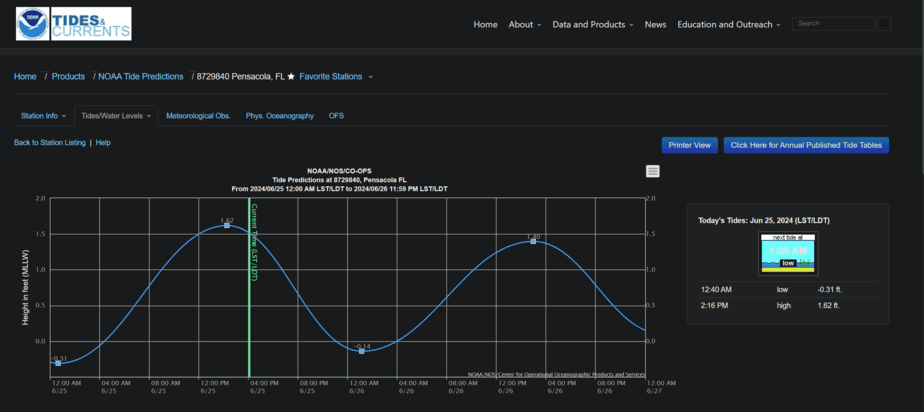Expand the About dropdown menu
The height and width of the screenshot is (412, 924).
pos(524,24)
